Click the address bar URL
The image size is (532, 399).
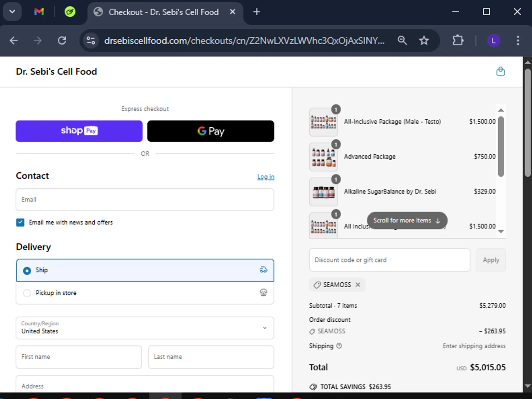[x=244, y=40]
